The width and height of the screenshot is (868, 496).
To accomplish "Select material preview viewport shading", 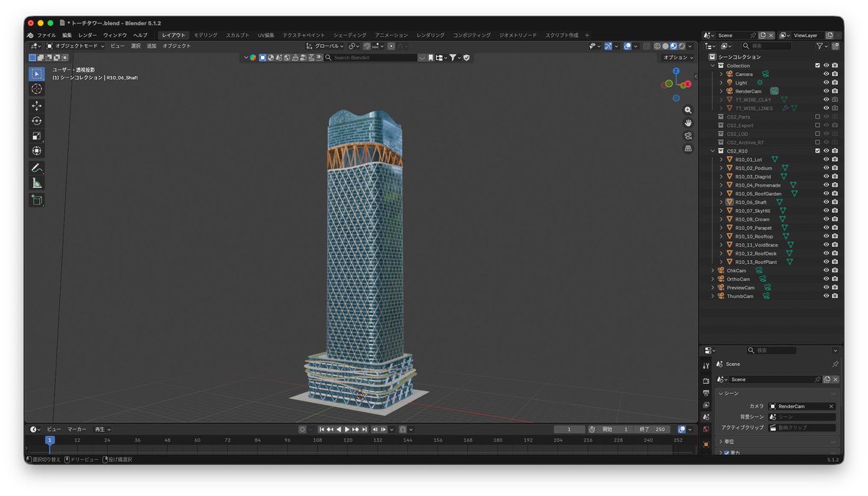I will [x=673, y=46].
